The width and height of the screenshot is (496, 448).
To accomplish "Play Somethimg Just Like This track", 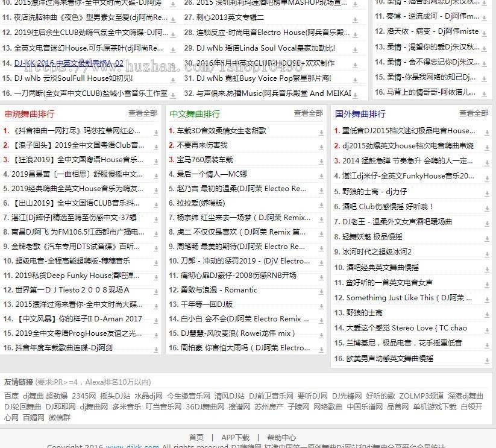I will point(409,297).
